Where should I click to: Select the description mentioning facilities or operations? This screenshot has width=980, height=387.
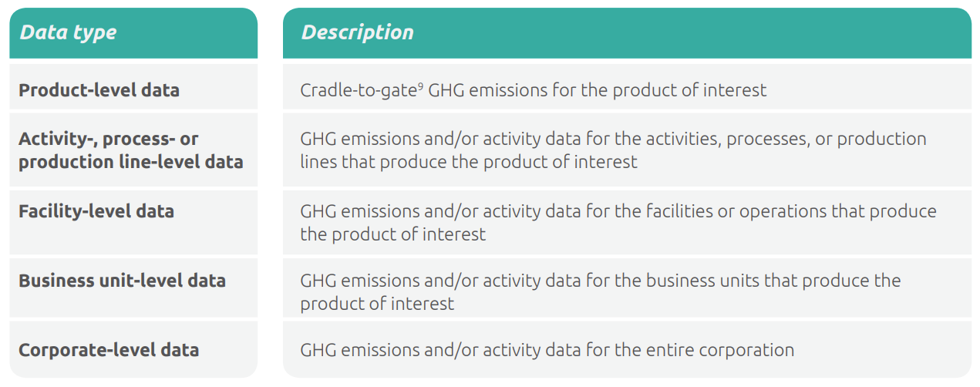point(617,222)
